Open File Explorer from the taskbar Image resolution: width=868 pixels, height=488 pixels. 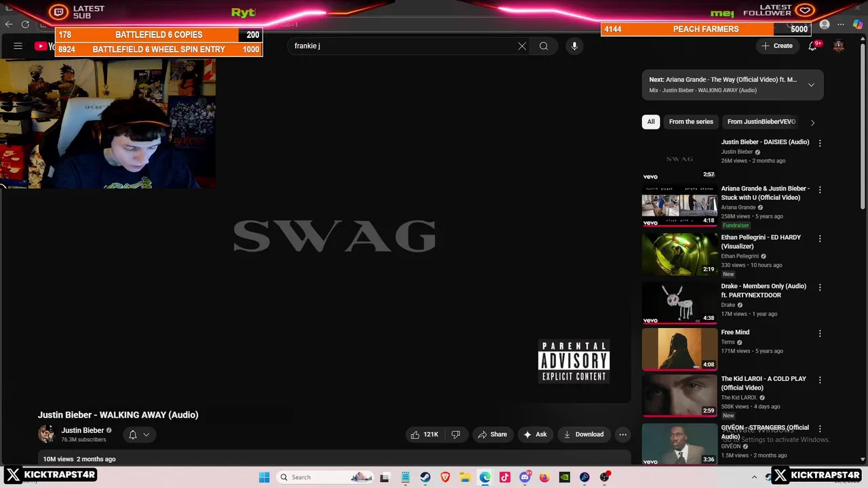coord(465,477)
